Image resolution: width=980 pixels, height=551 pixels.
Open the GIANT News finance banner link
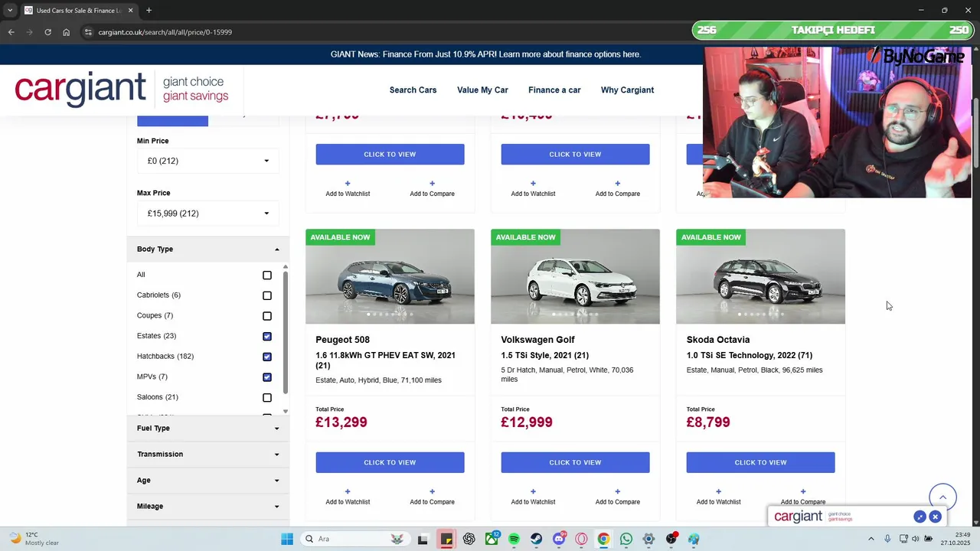[x=485, y=54]
